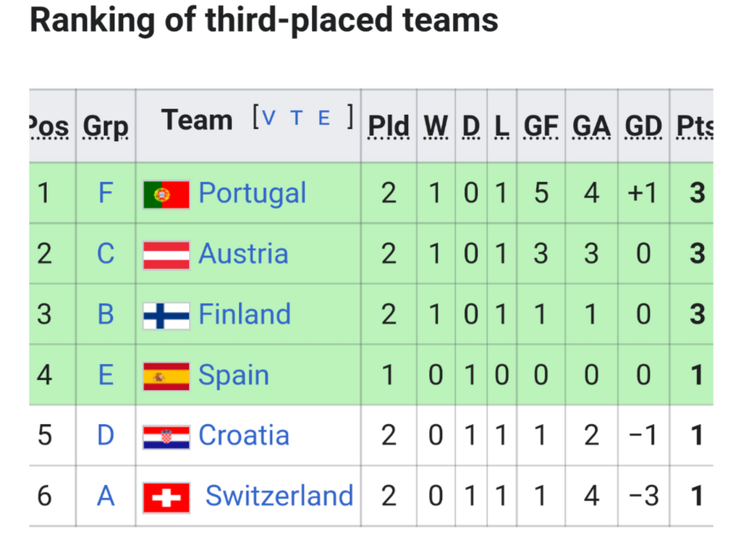Follow the Finland team link
This screenshot has height=560, width=741.
point(245,315)
